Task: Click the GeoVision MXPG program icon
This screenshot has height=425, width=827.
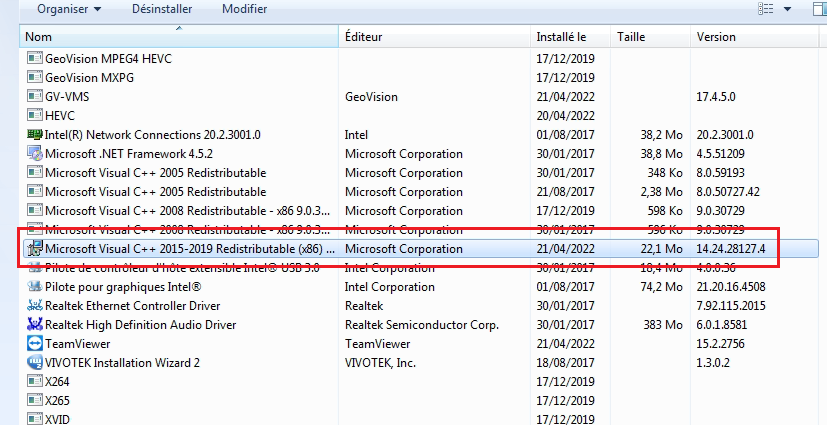Action: (35, 78)
